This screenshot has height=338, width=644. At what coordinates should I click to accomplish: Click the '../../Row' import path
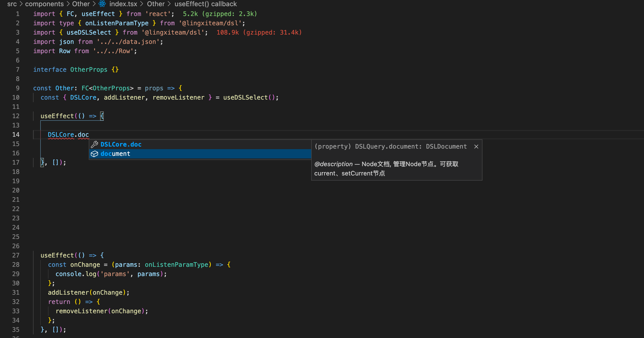coord(113,51)
